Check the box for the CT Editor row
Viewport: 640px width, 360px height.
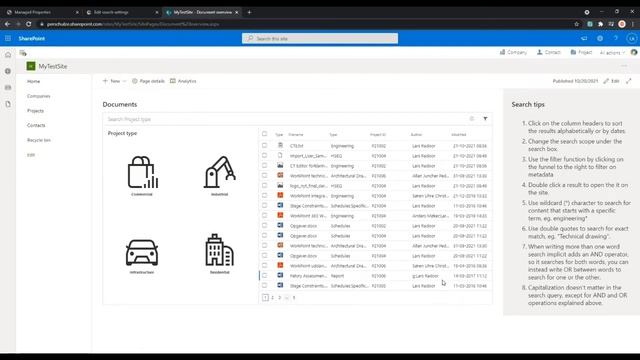tap(264, 165)
